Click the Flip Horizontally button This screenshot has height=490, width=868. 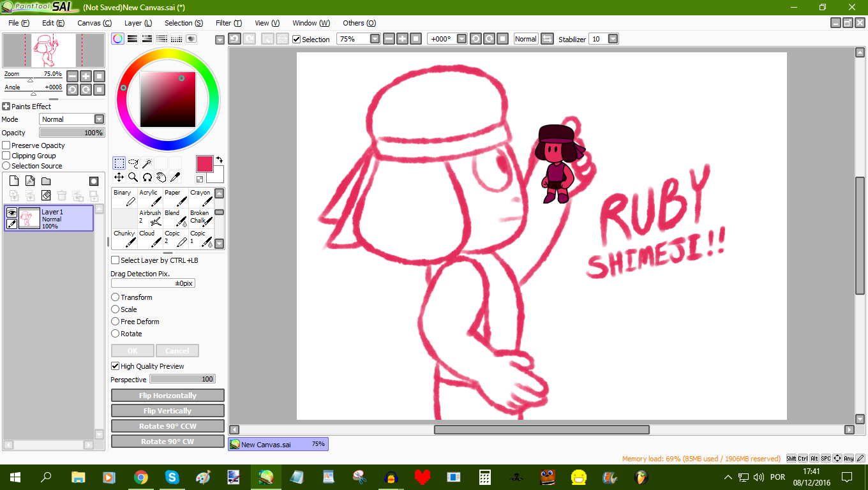click(x=168, y=396)
